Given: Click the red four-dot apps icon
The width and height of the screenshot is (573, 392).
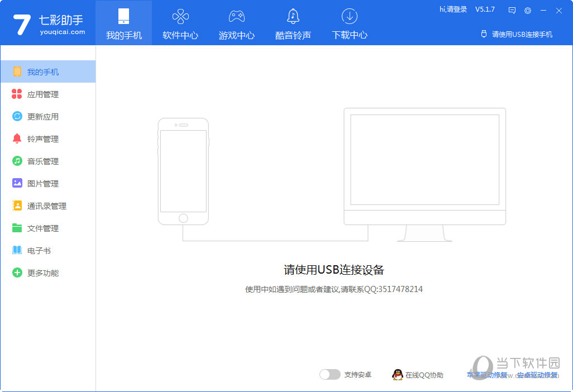Looking at the screenshot, I should coord(17,94).
